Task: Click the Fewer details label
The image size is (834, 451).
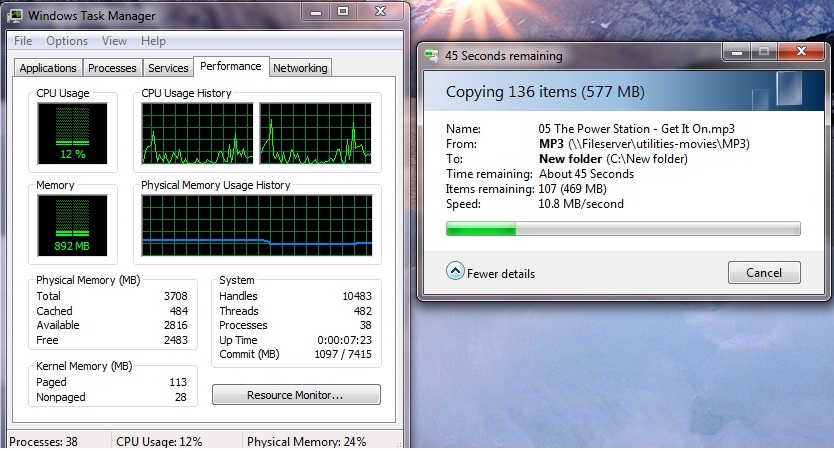Action: point(501,274)
